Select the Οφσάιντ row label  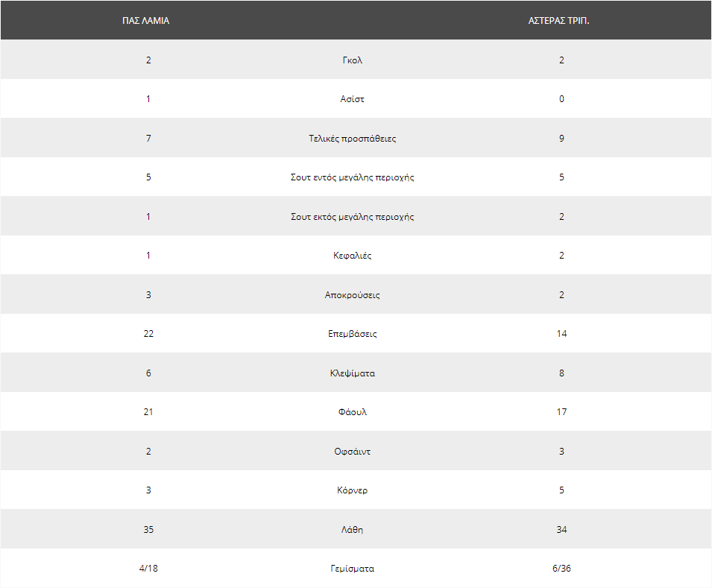[x=353, y=452]
